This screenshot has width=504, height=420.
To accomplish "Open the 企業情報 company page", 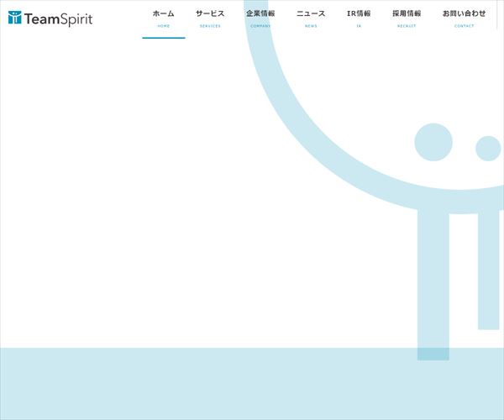I will coord(260,13).
